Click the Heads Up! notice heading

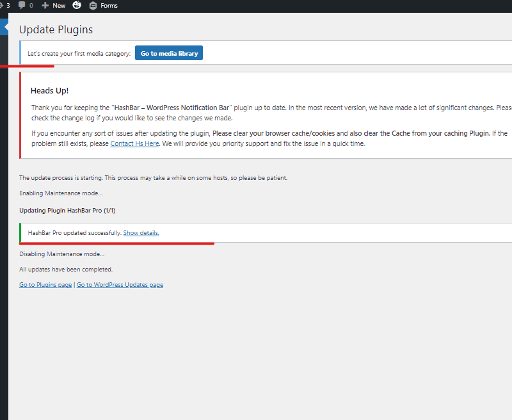(x=50, y=91)
